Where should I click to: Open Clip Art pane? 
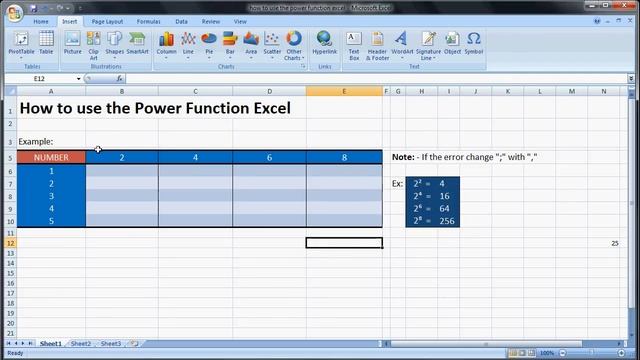pyautogui.click(x=93, y=45)
